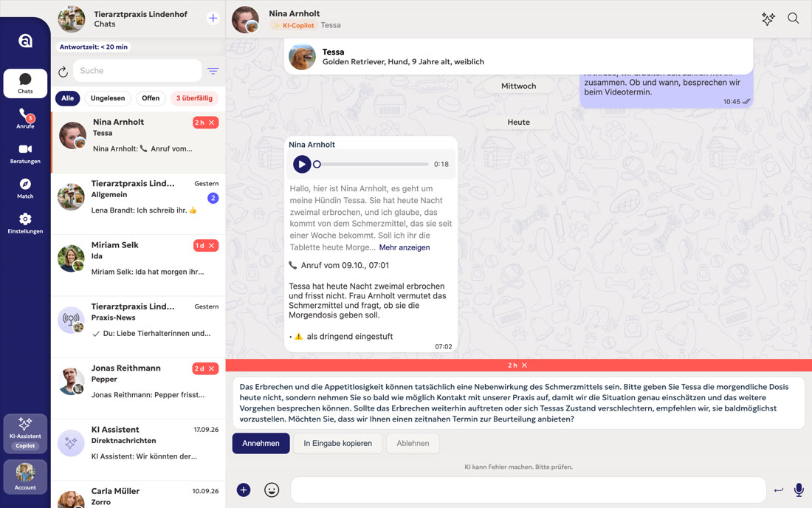Viewport: 812px width, 508px height.
Task: Open the KI Assistent Direktnachrichten chat
Action: pos(138,450)
